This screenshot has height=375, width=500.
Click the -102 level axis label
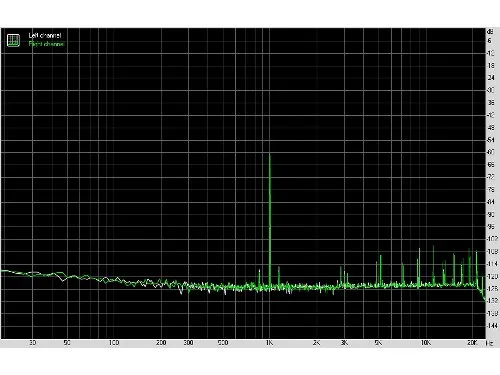pyautogui.click(x=492, y=239)
